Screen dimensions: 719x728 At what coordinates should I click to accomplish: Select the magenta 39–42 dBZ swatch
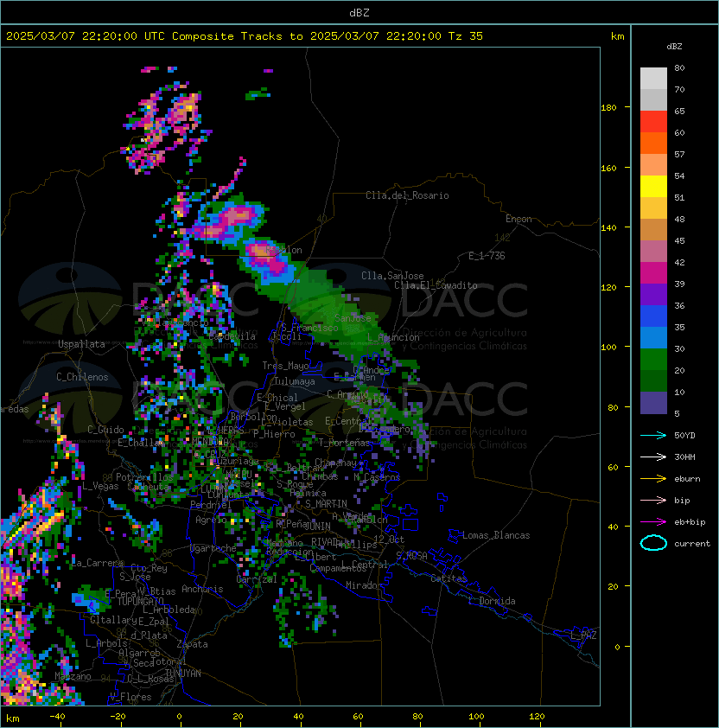click(653, 272)
